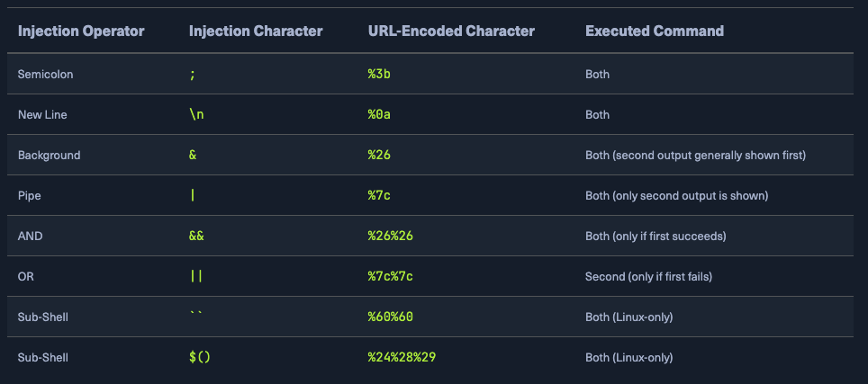Click the %26 encoded character
The height and width of the screenshot is (384, 868).
(378, 156)
